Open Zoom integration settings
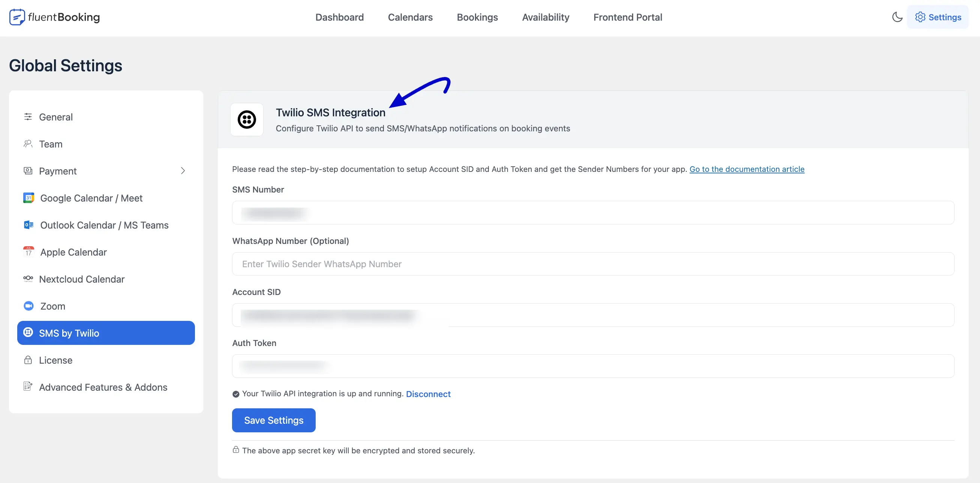The image size is (980, 483). (x=106, y=306)
